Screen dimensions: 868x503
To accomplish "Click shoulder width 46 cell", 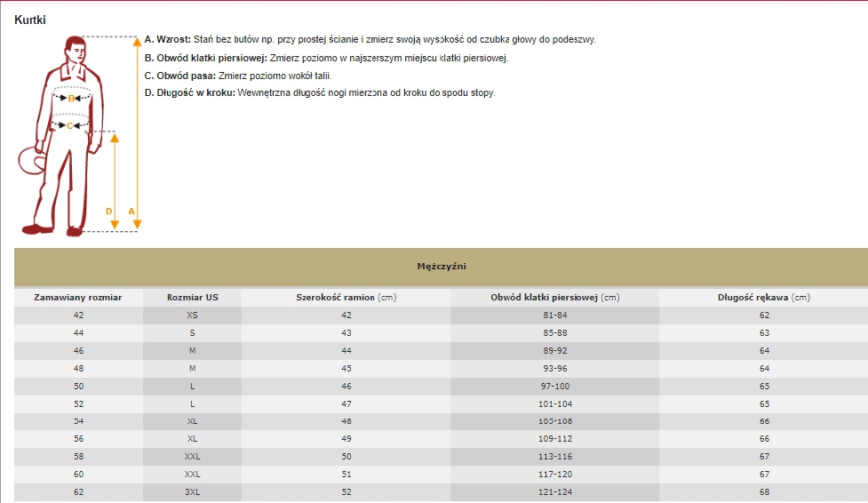I will pyautogui.click(x=346, y=386).
